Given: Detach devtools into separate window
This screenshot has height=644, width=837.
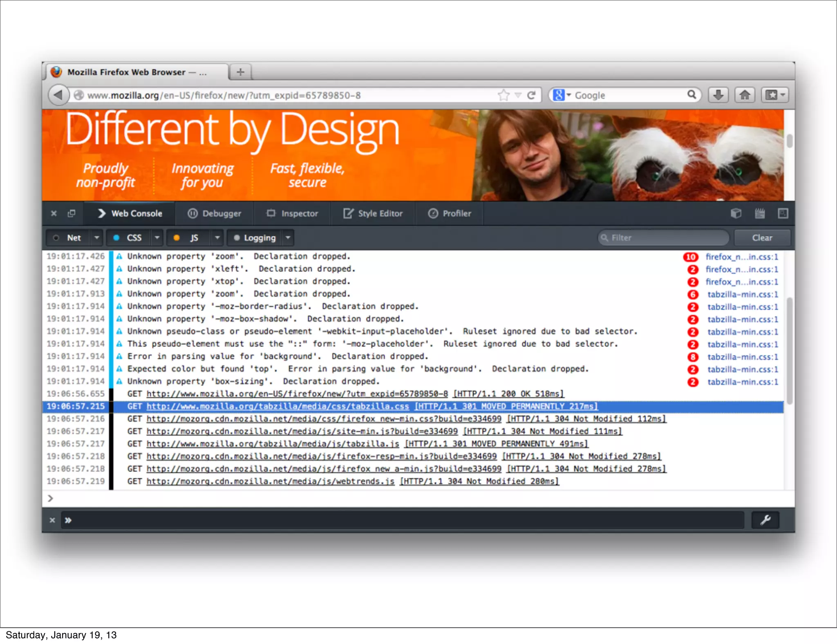Looking at the screenshot, I should (72, 213).
